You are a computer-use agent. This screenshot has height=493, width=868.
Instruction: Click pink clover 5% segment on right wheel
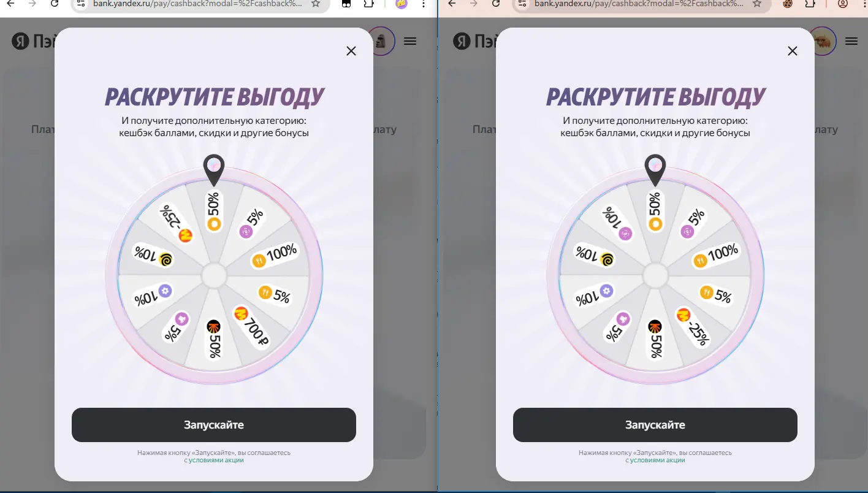(617, 327)
